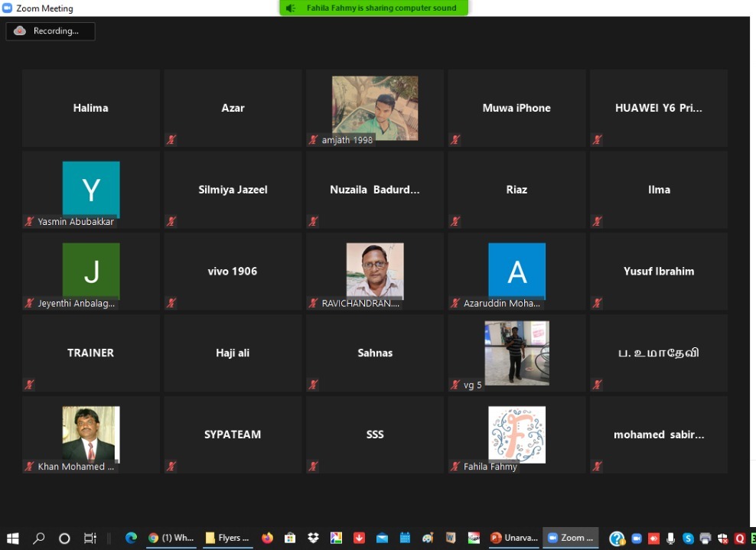
Task: Click the muted mic icon on Azar's tile
Action: click(x=171, y=140)
